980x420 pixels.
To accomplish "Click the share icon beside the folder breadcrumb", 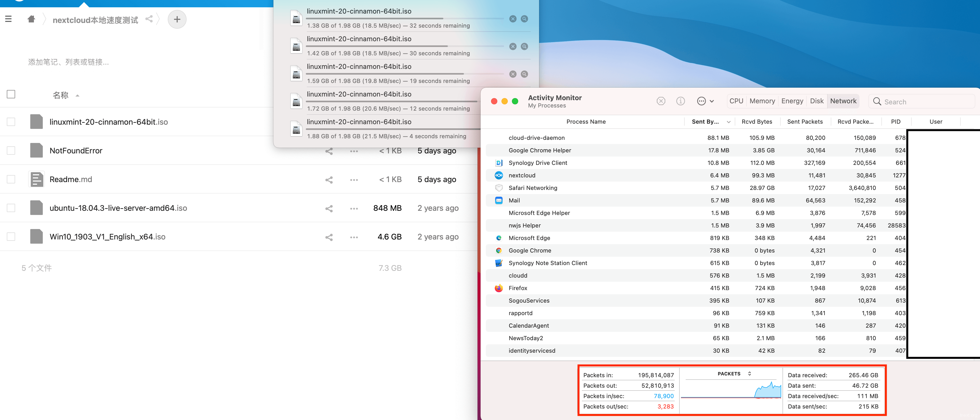I will pos(149,19).
